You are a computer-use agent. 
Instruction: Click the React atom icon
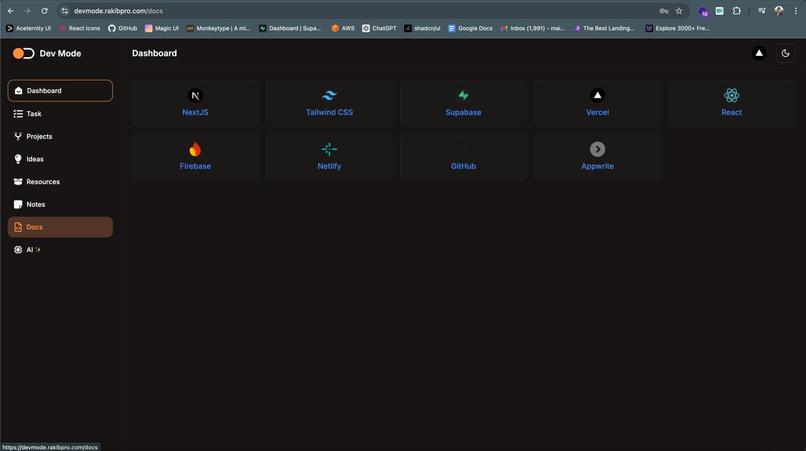click(731, 95)
